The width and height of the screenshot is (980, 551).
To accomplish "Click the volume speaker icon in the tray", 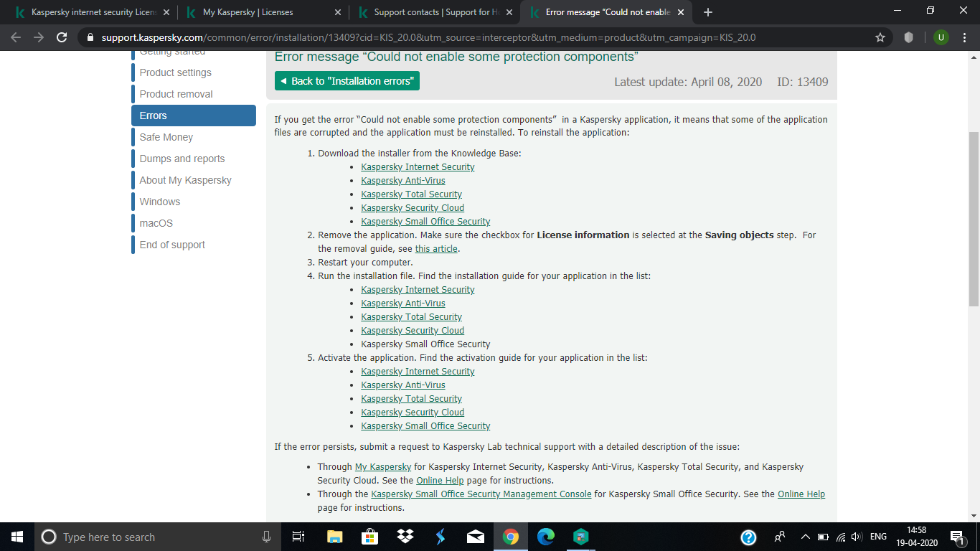I will (856, 537).
